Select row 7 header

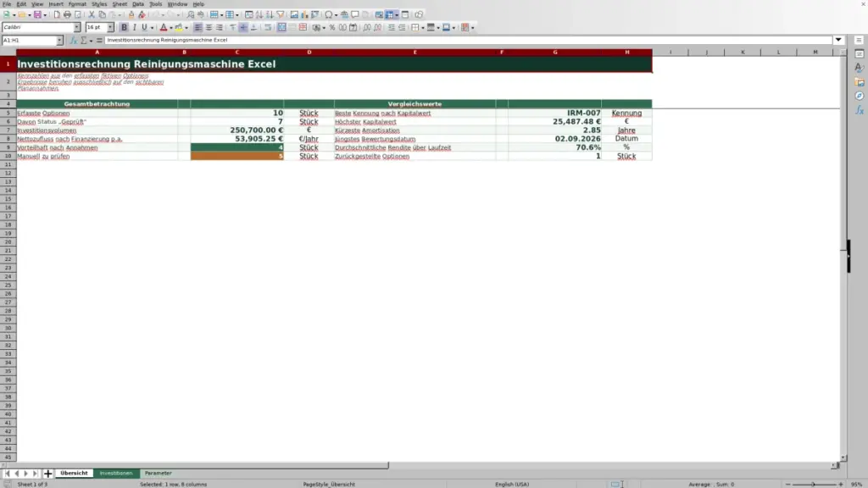pyautogui.click(x=8, y=130)
